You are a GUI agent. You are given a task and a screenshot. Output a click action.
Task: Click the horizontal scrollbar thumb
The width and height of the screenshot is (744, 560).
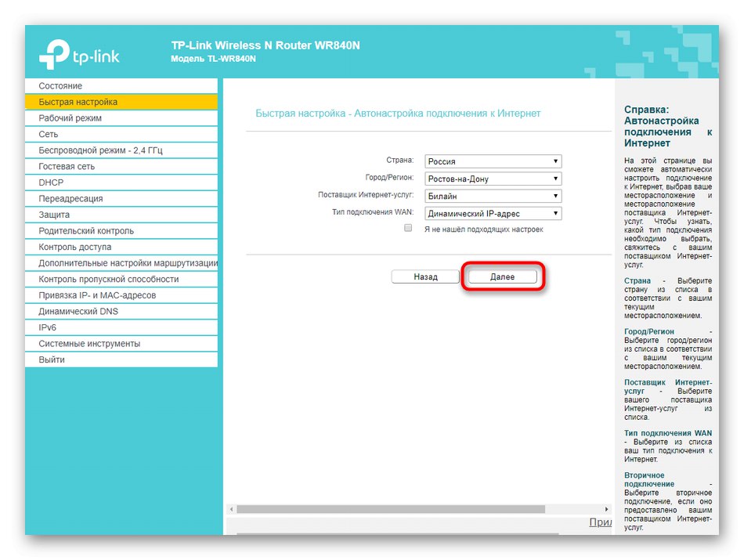coord(391,509)
